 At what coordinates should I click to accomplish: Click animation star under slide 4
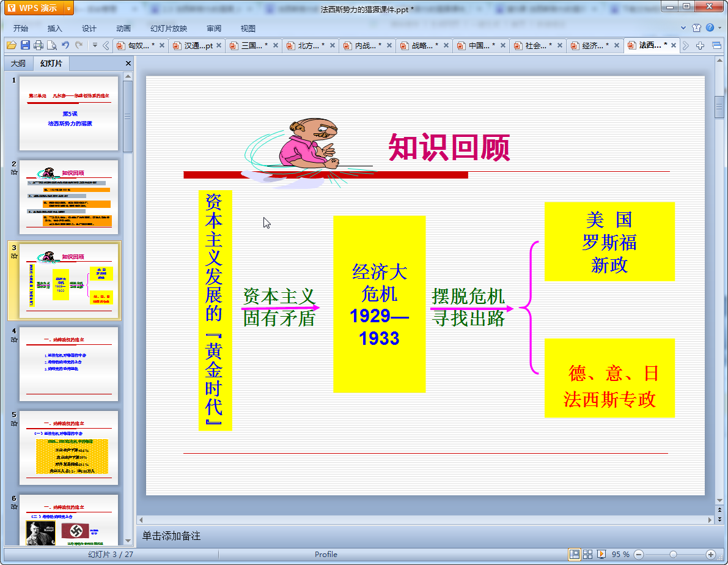pos(14,339)
